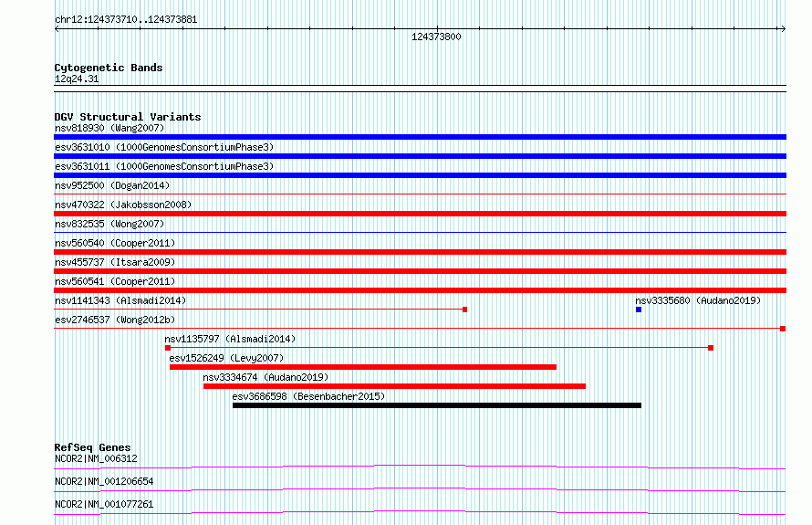Screen dimensions: 812x525
Task: Click the chr12:124373710..124373881 region label
Action: (126, 20)
